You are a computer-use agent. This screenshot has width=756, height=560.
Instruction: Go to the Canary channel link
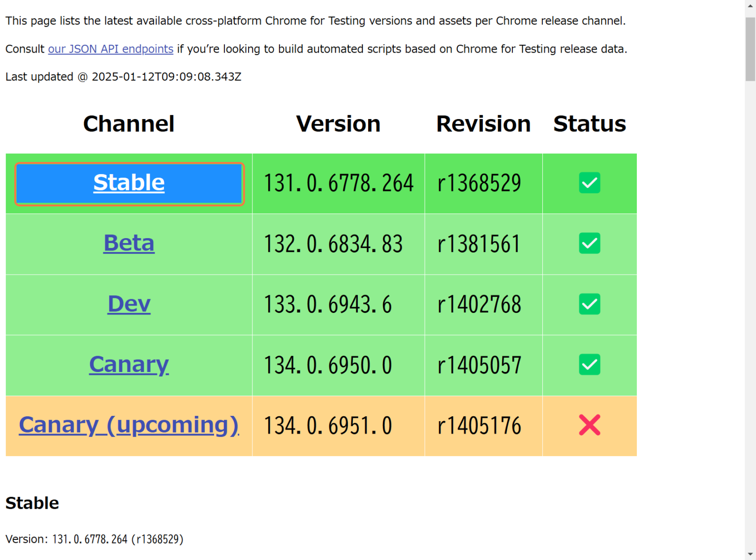click(129, 365)
